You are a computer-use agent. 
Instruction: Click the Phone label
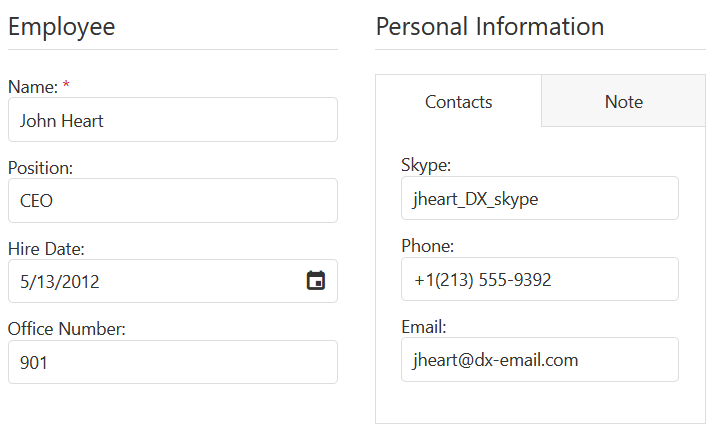click(x=428, y=246)
